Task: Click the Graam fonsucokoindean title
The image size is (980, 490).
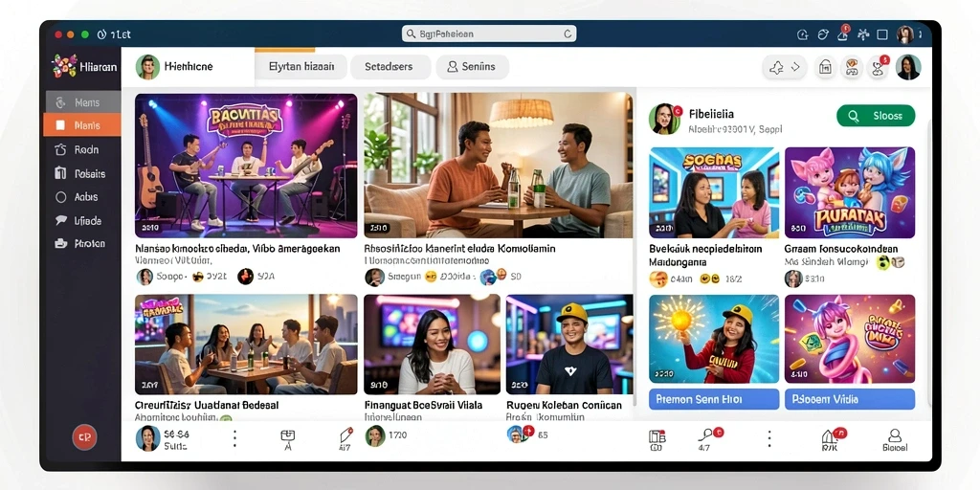Action: tap(840, 248)
